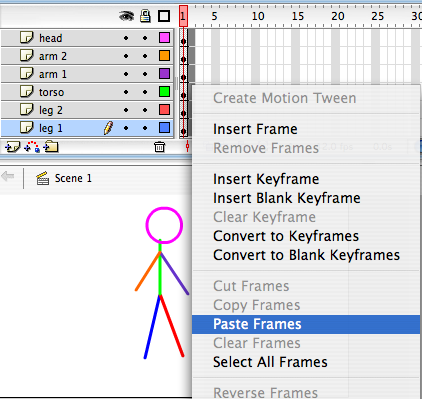Choose Select All Frames menu entry

(x=270, y=362)
